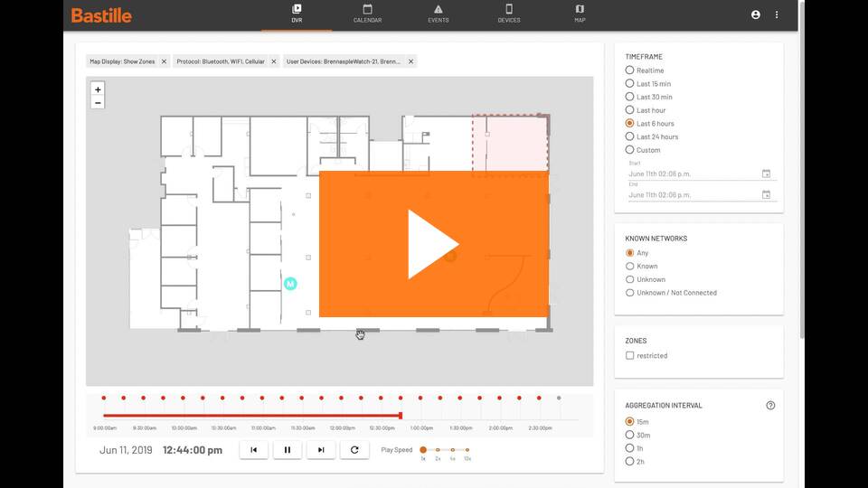
Task: Select Last 15 min timeframe
Action: pyautogui.click(x=629, y=83)
